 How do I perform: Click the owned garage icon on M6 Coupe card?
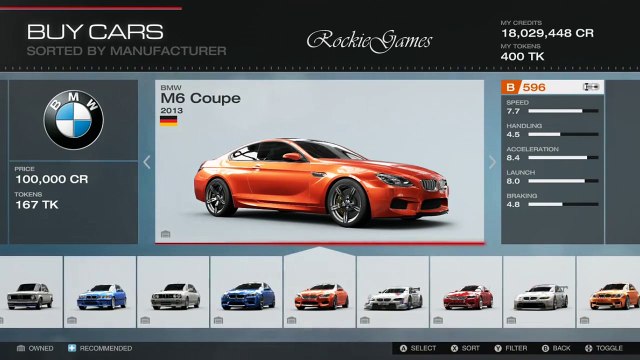coord(165,234)
